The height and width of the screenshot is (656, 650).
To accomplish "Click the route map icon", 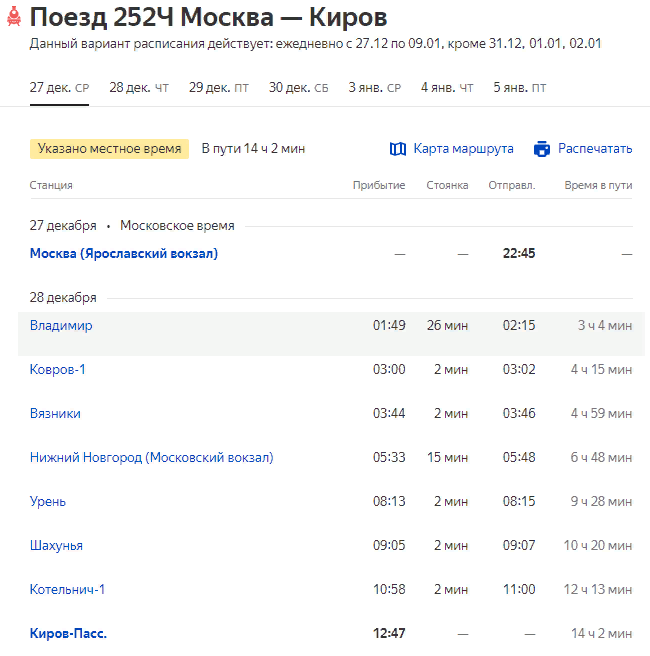I will (398, 149).
